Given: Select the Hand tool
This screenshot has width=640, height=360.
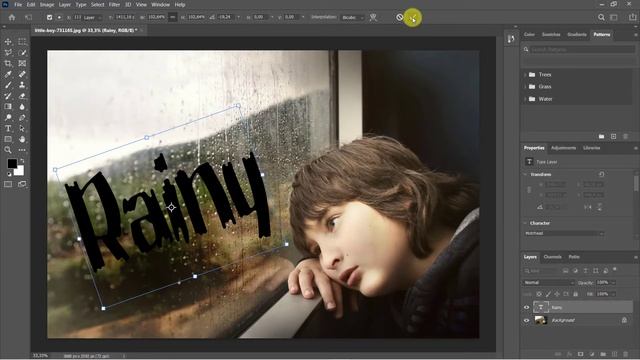Looking at the screenshot, I should coord(22,139).
